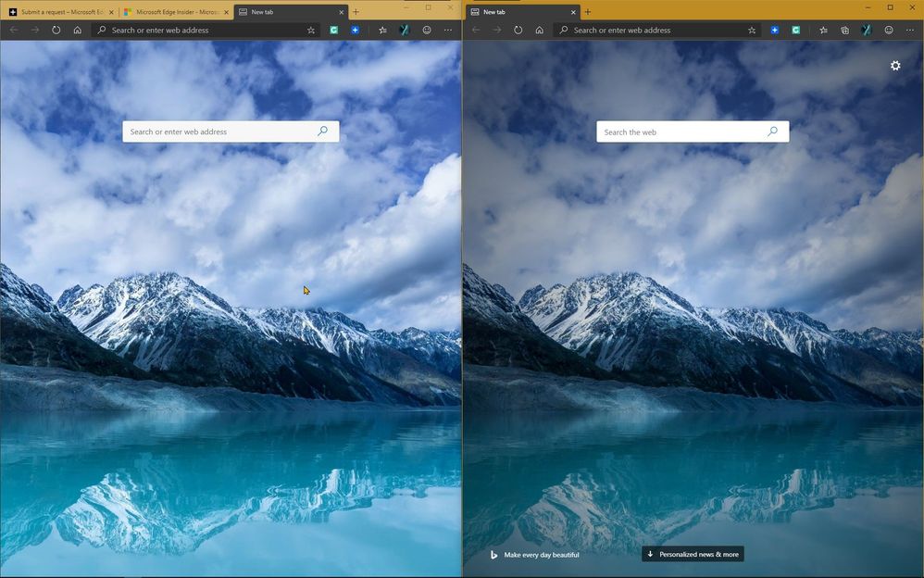This screenshot has height=578, width=924.
Task: Maximize the right Edge window
Action: pyautogui.click(x=890, y=7)
